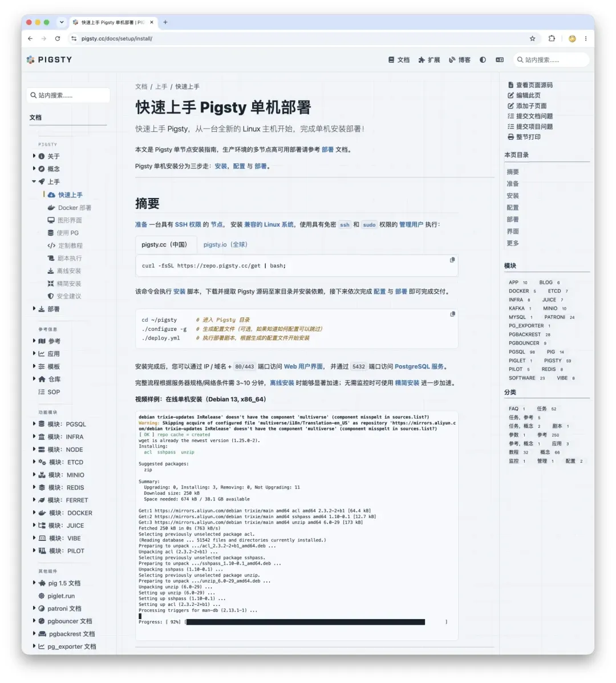Open the Web 用户界面 link in text
The image size is (616, 683).
pos(303,367)
